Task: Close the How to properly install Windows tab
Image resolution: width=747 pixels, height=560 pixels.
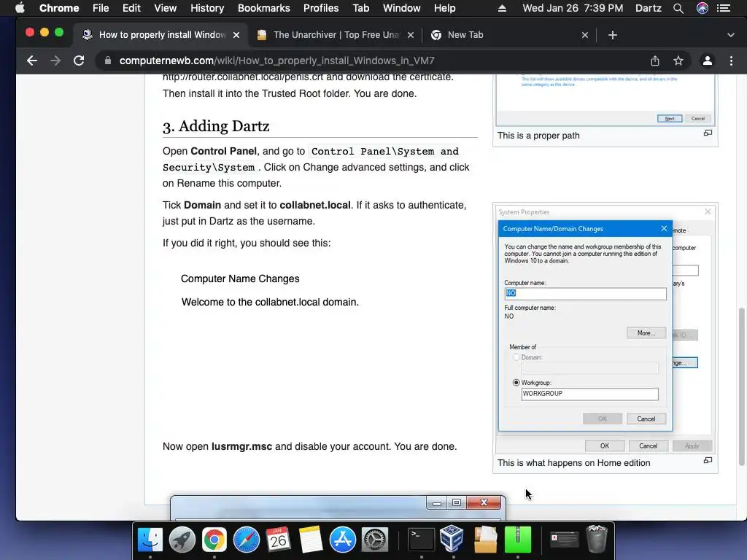Action: point(236,35)
